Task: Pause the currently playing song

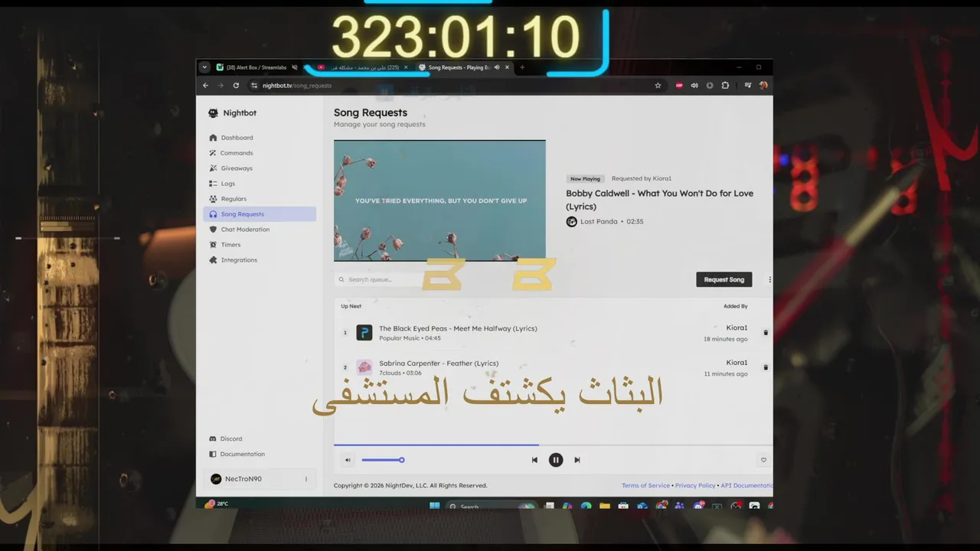Action: (x=556, y=460)
